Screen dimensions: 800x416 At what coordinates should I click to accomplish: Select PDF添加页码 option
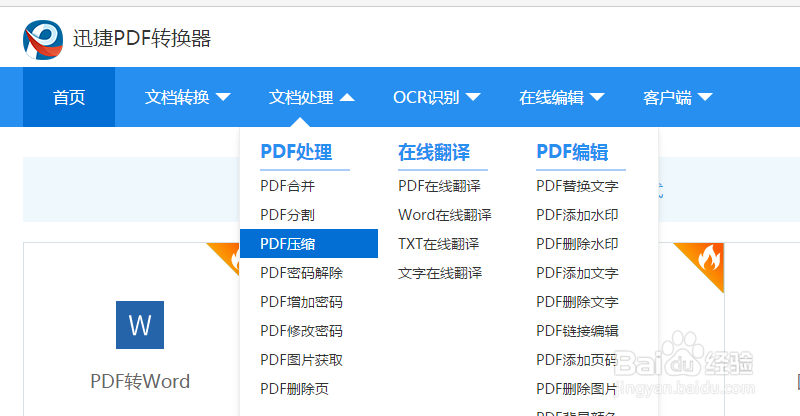577,360
